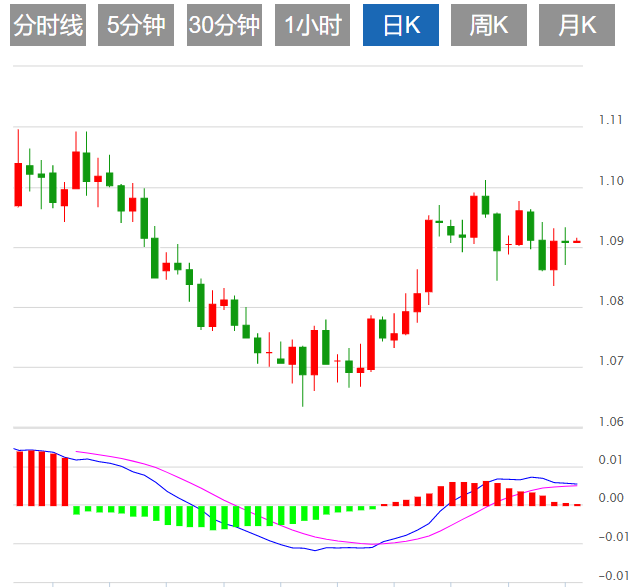
Task: Click the 1.10 price axis label
Action: tap(610, 181)
